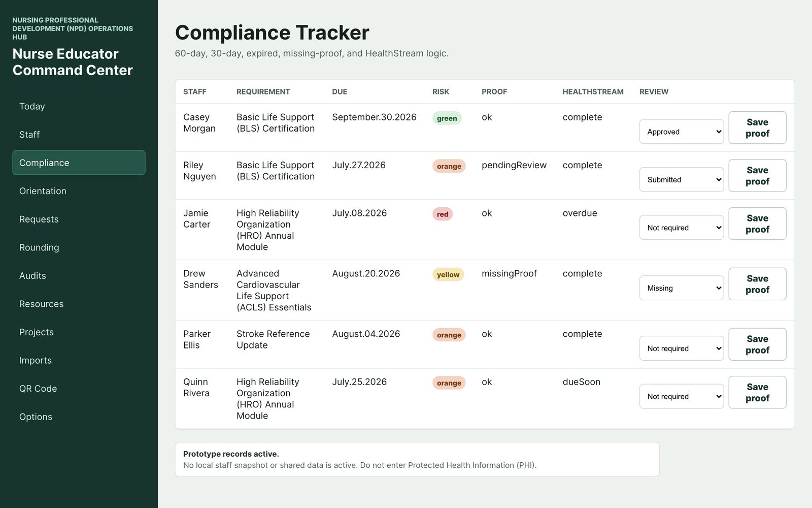Viewport: 812px width, 508px height.
Task: Click the due date July.27.2026
Action: [359, 165]
